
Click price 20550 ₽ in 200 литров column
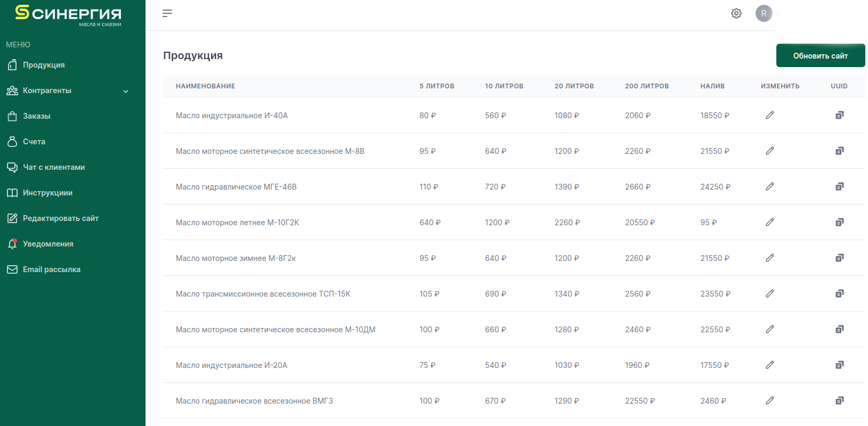pyautogui.click(x=640, y=223)
